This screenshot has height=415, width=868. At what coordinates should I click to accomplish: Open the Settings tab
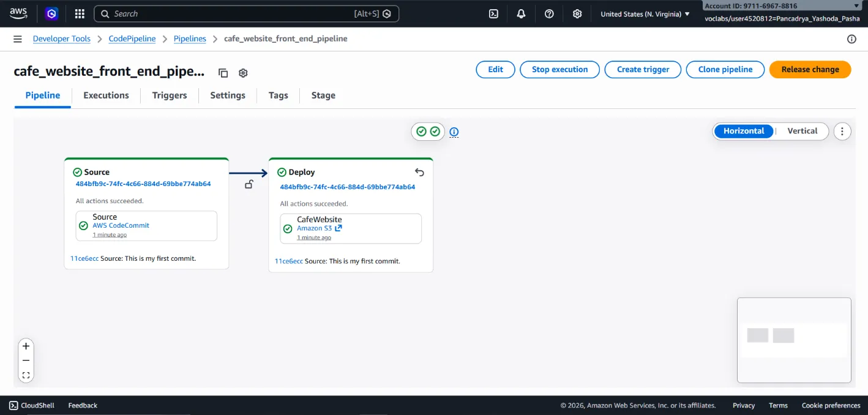tap(228, 95)
